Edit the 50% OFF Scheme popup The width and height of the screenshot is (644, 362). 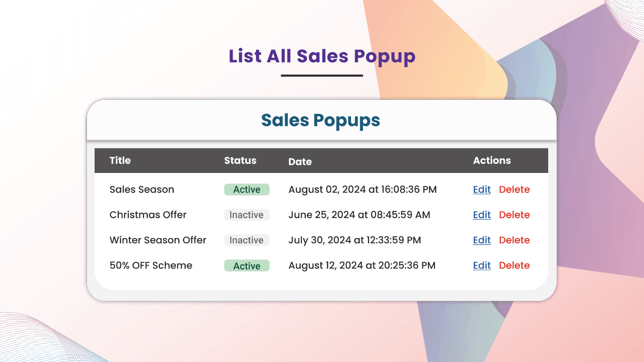click(x=482, y=265)
